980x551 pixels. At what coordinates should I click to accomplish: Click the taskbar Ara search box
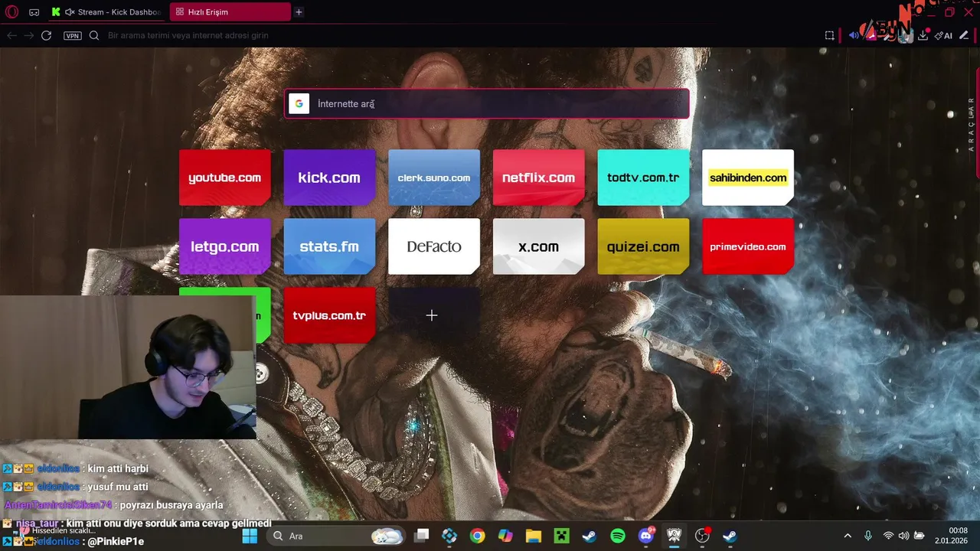[x=335, y=536]
